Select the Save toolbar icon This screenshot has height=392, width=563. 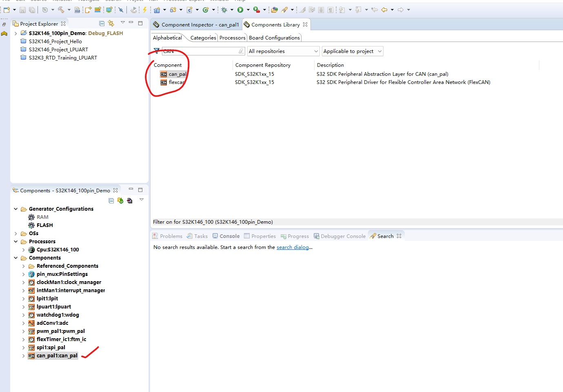tap(22, 10)
